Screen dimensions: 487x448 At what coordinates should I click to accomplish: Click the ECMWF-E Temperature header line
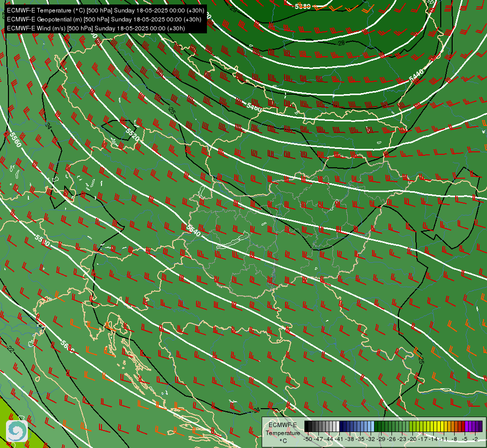coord(105,10)
